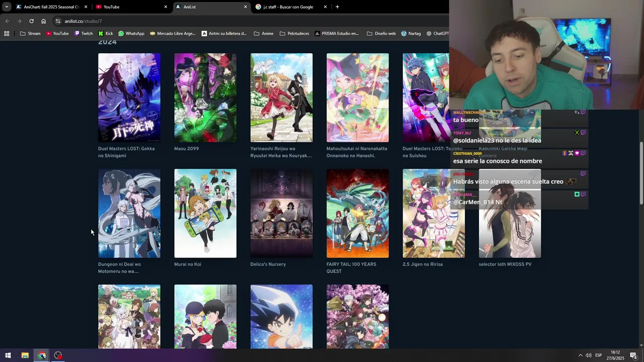Open Duel Masters LOST: Gekka no Shinigami cover
Screen dimensions: 644x362
[129, 98]
